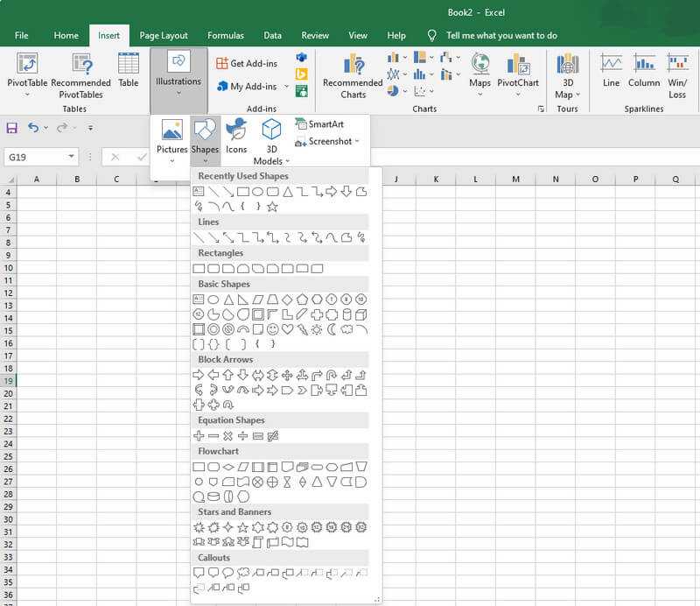The image size is (700, 606).
Task: Undo the last action
Action: tap(33, 128)
